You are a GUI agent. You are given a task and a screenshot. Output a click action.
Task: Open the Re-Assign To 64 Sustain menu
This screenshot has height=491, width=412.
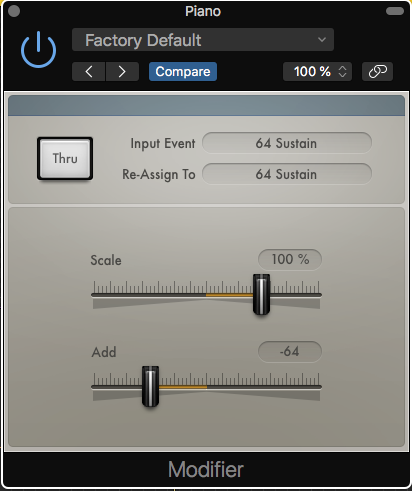tap(287, 174)
